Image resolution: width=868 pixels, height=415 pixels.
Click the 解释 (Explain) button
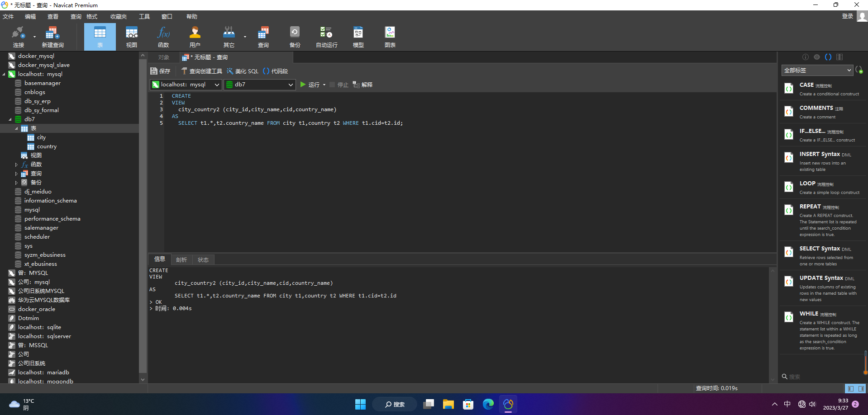point(362,85)
